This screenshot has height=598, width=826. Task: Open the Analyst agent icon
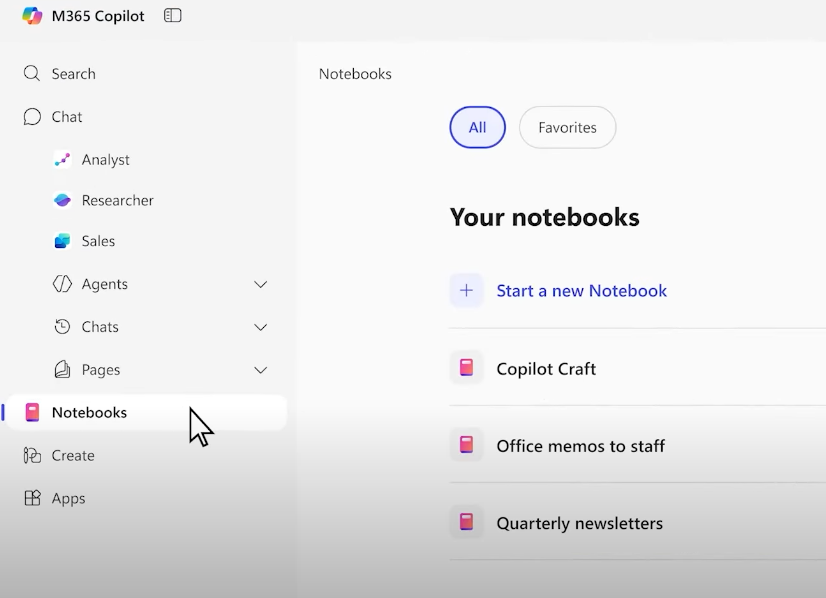tap(62, 159)
